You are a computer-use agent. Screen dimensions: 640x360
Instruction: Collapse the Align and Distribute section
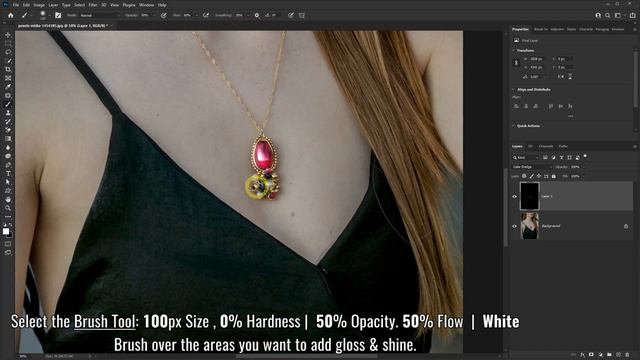[513, 89]
